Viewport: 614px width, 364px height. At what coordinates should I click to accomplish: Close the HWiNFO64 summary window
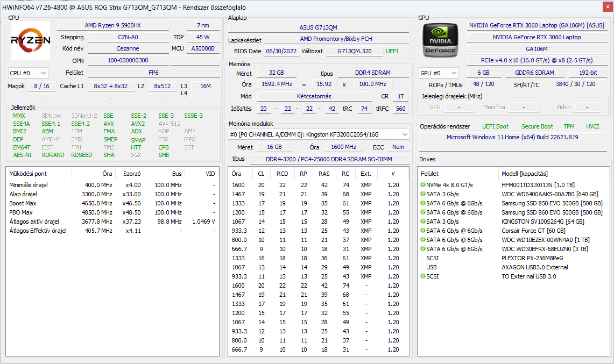click(608, 7)
